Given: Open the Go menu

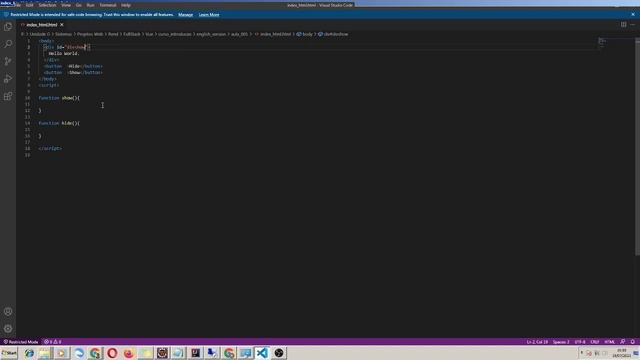Looking at the screenshot, I should 79,5.
